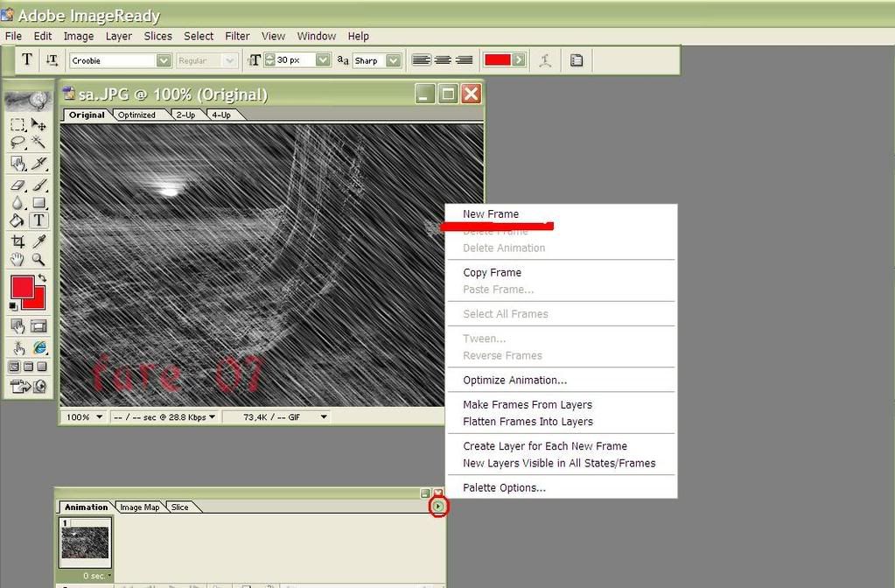Select the Eraser tool
The height and width of the screenshot is (588, 895).
[17, 185]
